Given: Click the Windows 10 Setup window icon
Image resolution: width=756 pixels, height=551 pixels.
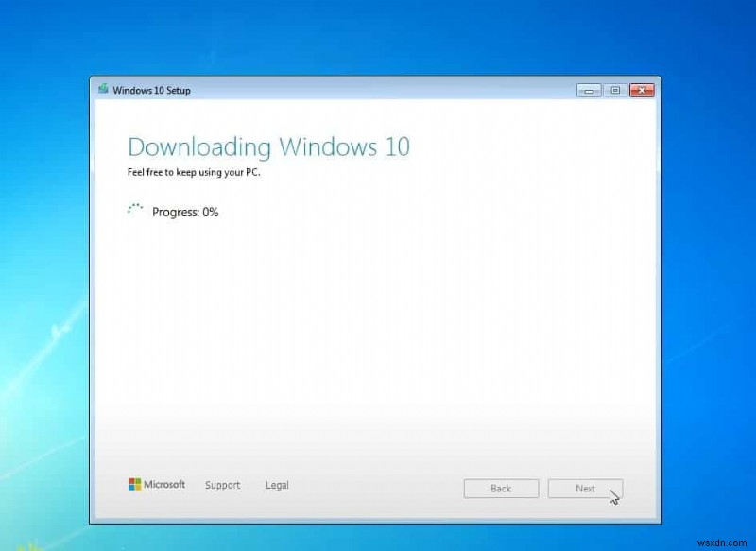Looking at the screenshot, I should click(x=103, y=90).
